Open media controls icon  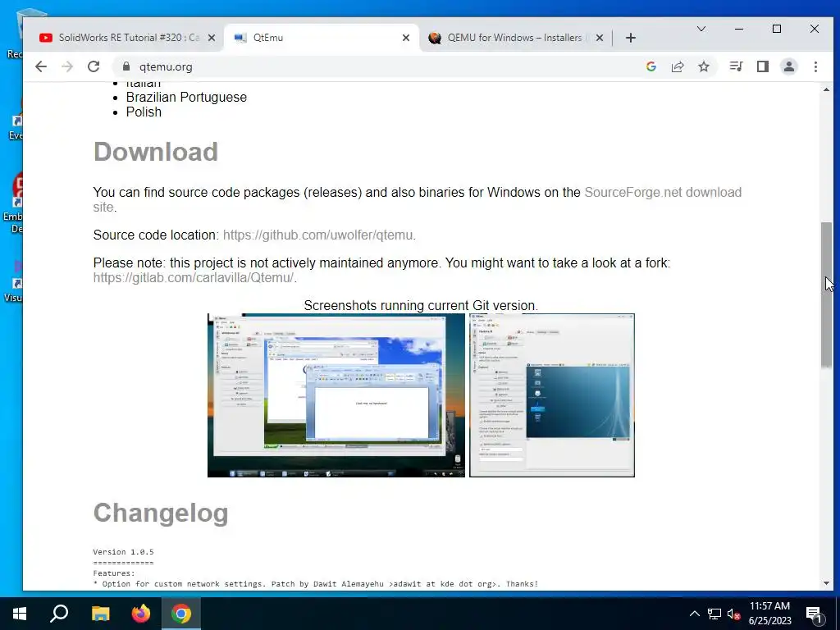click(x=736, y=66)
